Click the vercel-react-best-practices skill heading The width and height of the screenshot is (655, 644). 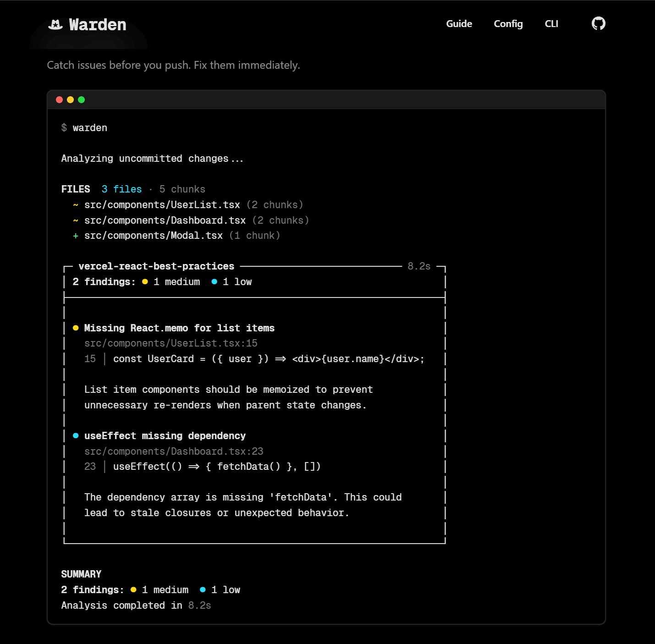pyautogui.click(x=156, y=266)
